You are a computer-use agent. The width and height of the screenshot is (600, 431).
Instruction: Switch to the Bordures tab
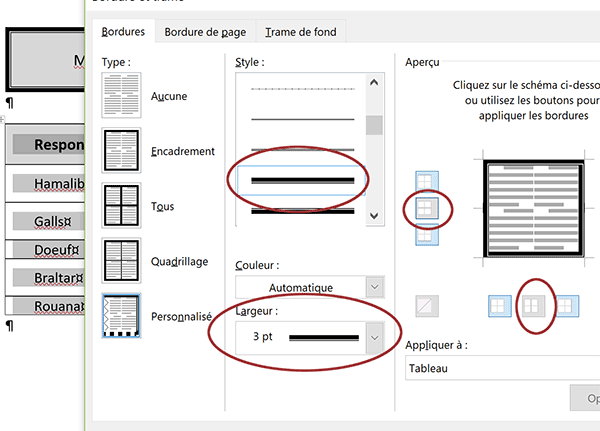(x=123, y=32)
